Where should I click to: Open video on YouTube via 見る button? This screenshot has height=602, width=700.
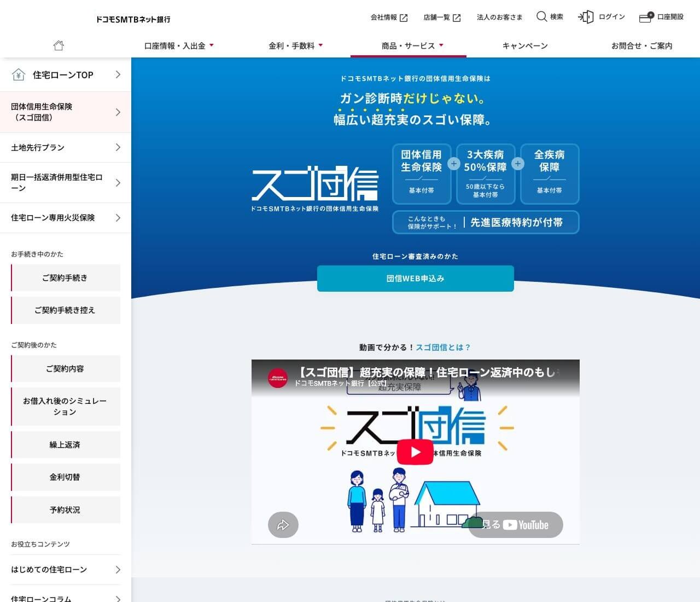[515, 525]
